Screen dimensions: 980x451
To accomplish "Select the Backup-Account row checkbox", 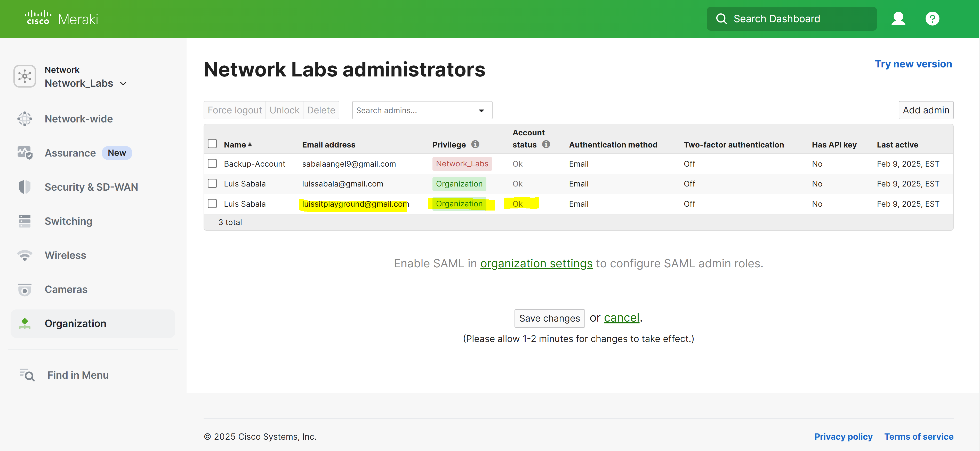I will coord(212,164).
